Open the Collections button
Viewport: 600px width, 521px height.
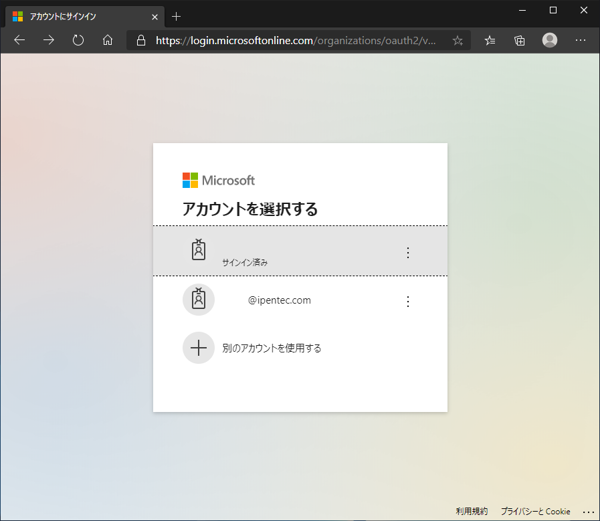[x=519, y=41]
